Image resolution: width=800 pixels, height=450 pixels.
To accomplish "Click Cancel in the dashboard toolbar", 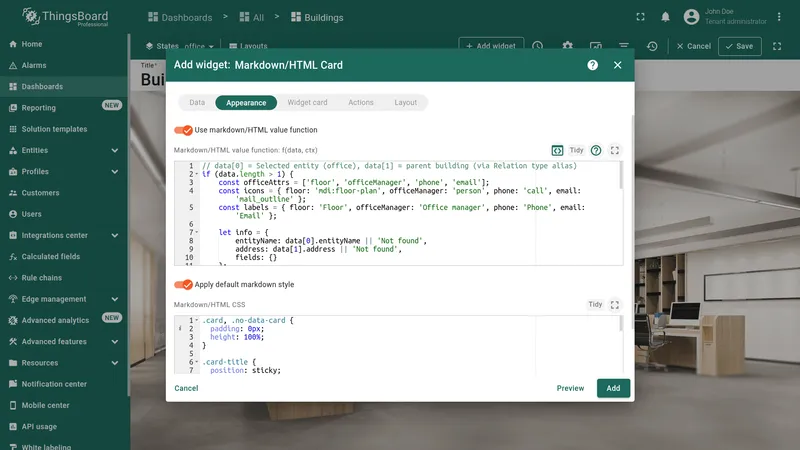I will [x=693, y=46].
